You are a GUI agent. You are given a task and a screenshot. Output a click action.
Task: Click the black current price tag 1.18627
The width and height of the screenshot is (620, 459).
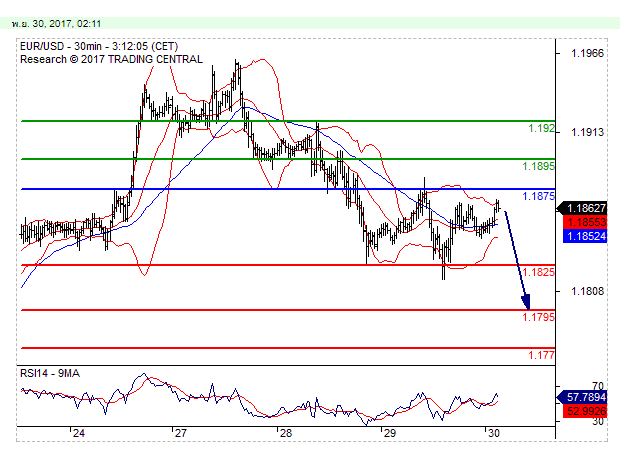click(x=582, y=208)
